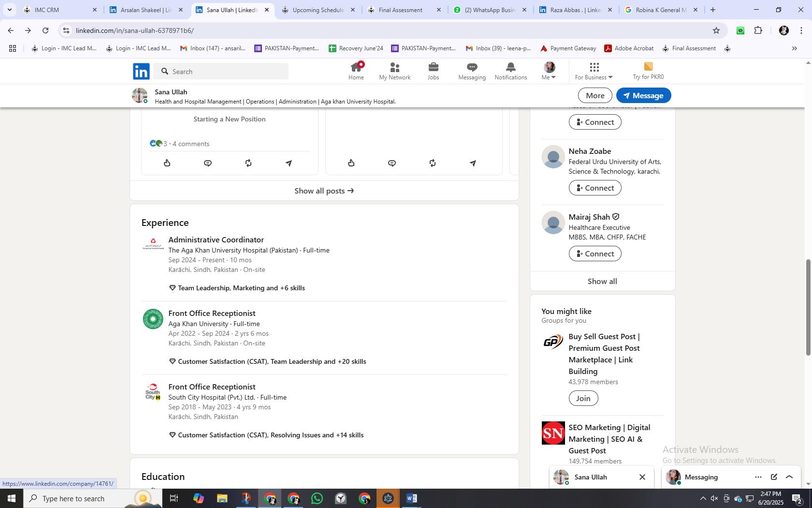The width and height of the screenshot is (812, 508).
Task: Open Messaging bar options (three dots)
Action: click(758, 477)
